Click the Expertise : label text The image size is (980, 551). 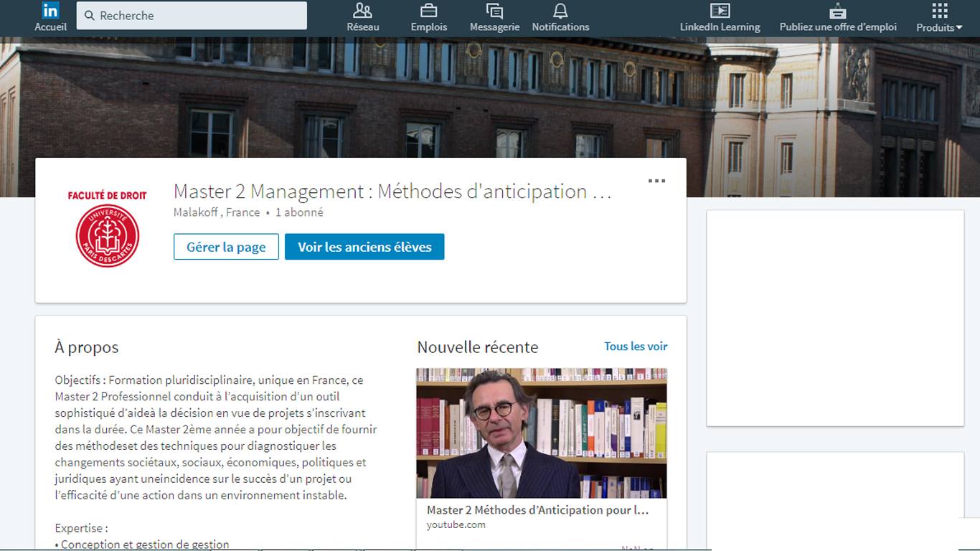(81, 528)
